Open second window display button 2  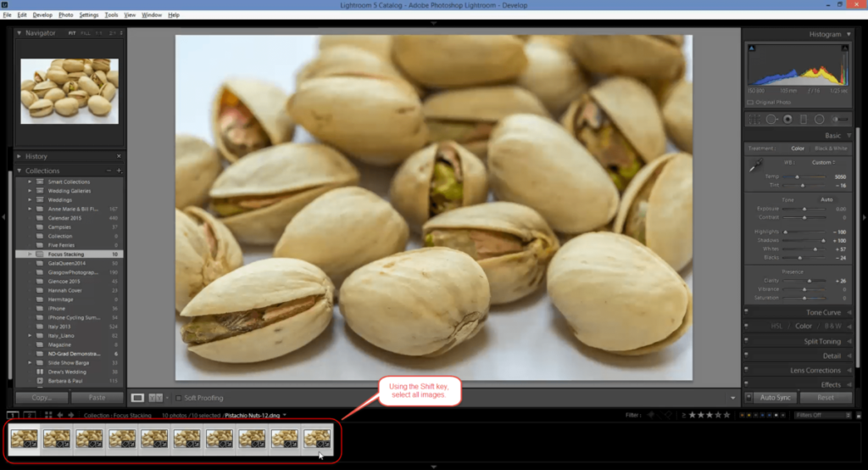point(30,415)
